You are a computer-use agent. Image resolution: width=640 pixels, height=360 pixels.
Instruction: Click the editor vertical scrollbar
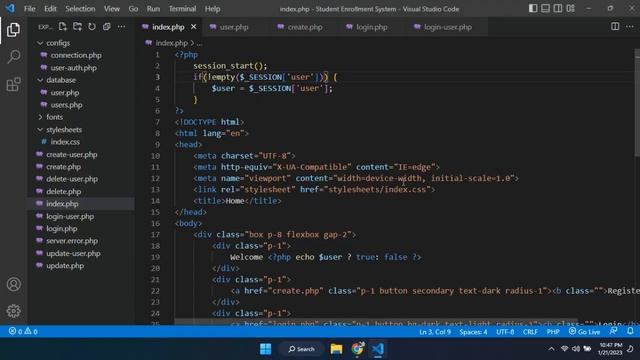click(x=637, y=102)
